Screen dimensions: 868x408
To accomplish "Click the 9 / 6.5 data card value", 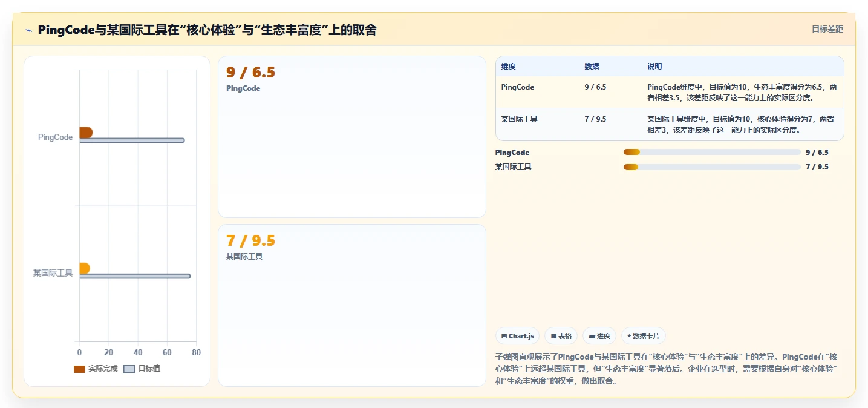I will tap(250, 73).
